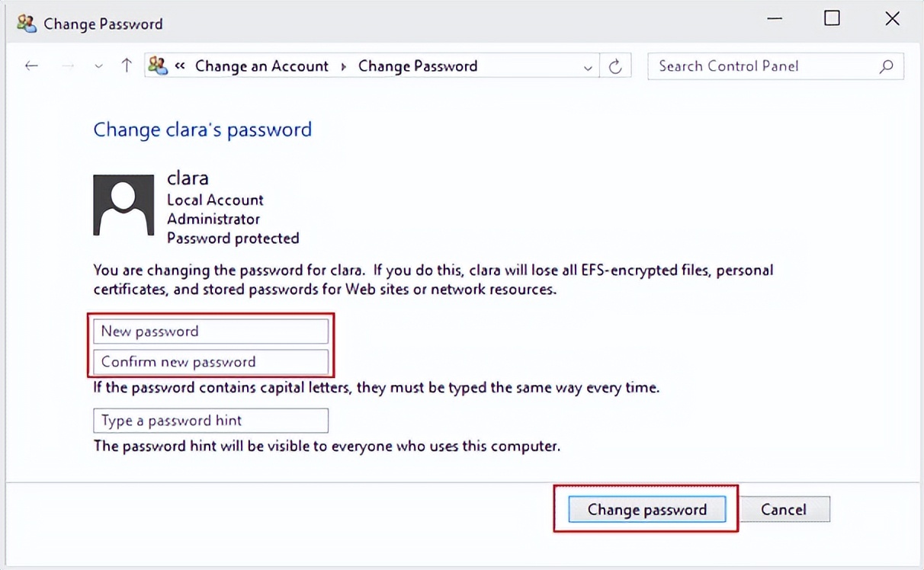This screenshot has height=570, width=924.
Task: Select the Confirm new password field
Action: pos(210,362)
